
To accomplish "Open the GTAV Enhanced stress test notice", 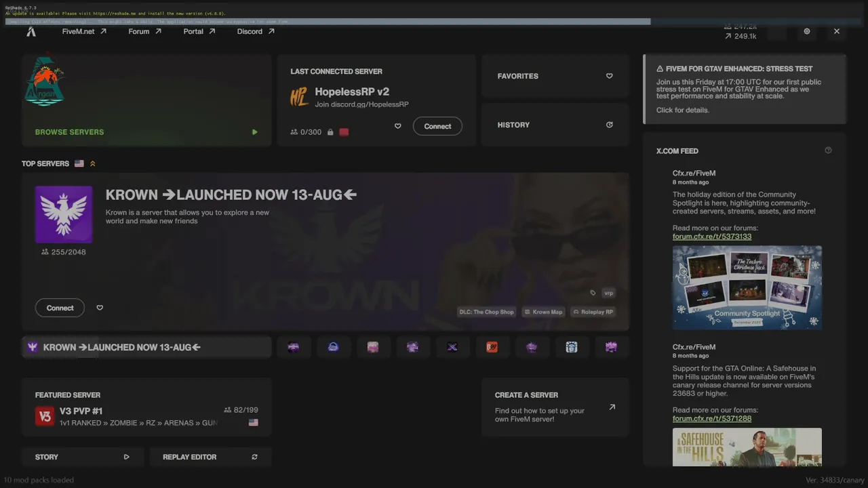I will (745, 89).
